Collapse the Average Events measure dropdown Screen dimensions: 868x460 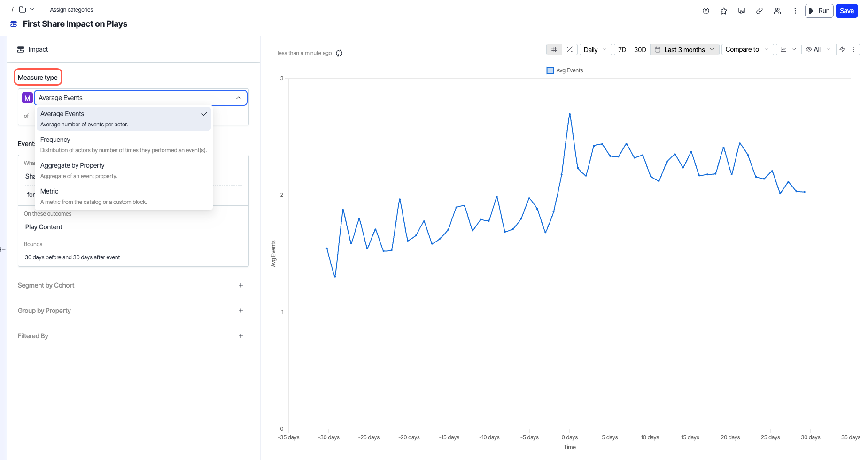pyautogui.click(x=239, y=97)
